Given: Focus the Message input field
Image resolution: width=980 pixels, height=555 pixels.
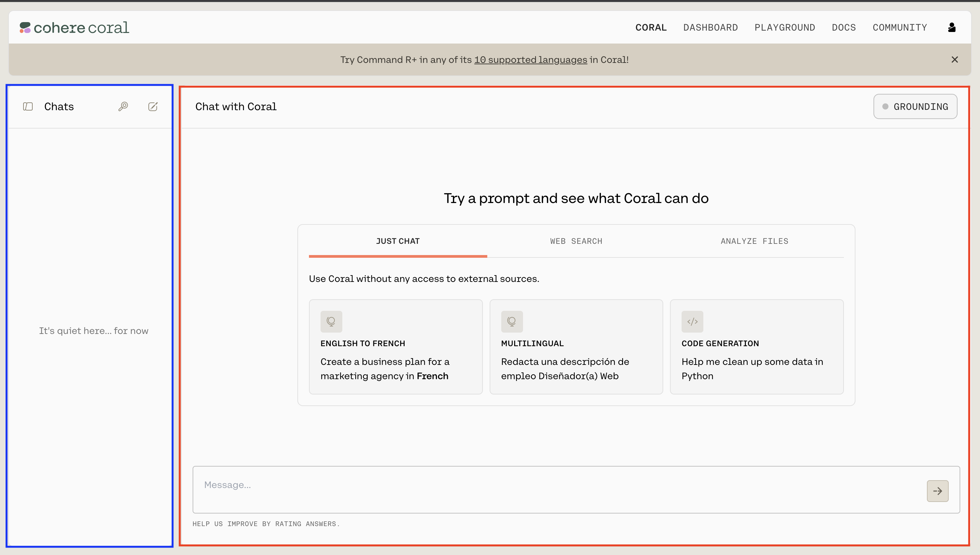Looking at the screenshot, I should click(576, 489).
